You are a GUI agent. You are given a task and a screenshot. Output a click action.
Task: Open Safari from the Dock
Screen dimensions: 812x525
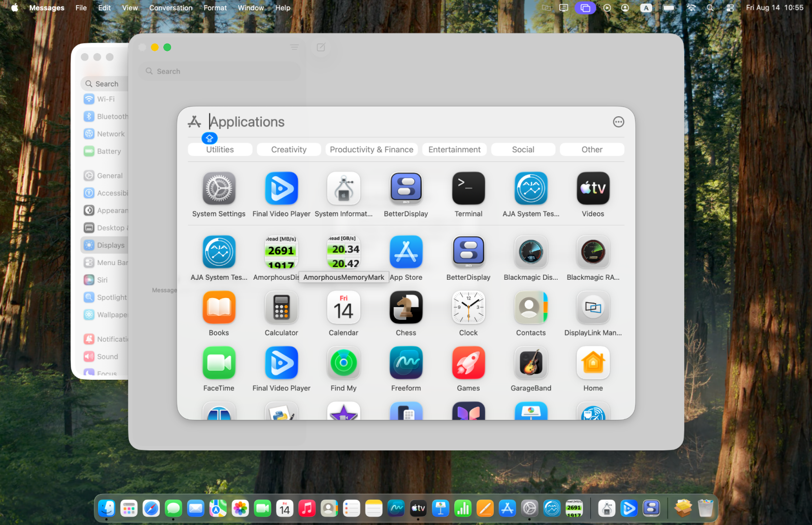[151, 508]
